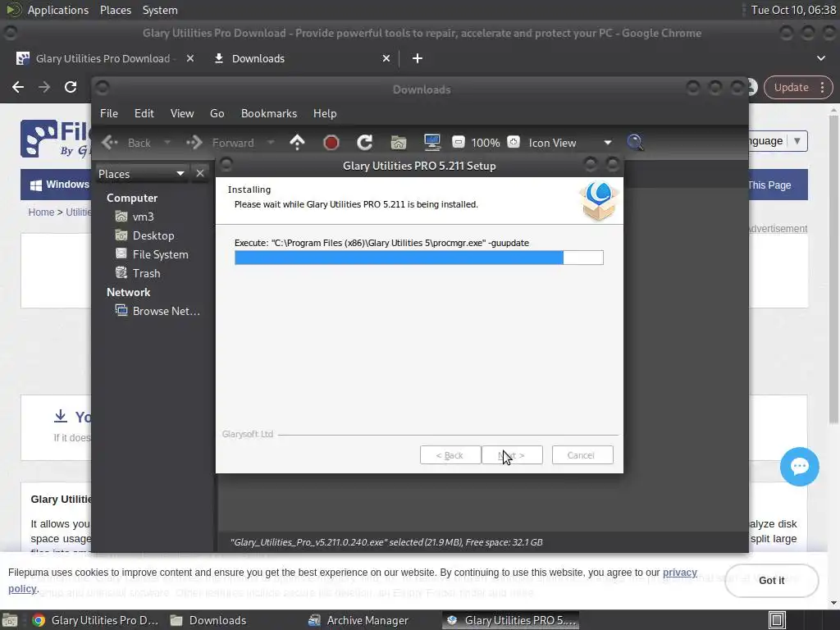The image size is (840, 630).
Task: Open Chrome's three-dot menu
Action: pyautogui.click(x=822, y=87)
